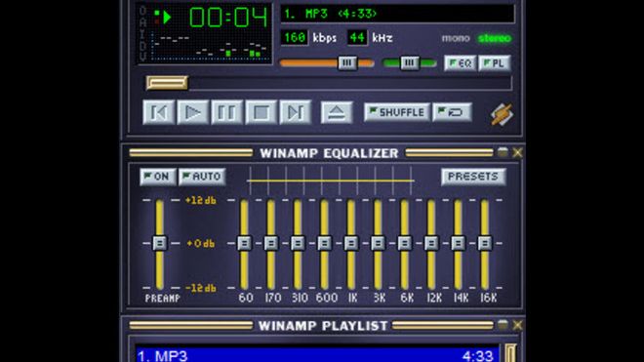Shade the Winamp Playlist window
Screen dimensions: 644x362
[x=503, y=325]
